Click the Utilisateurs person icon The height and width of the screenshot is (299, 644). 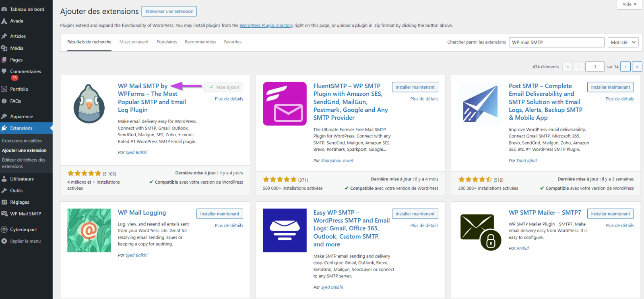pyautogui.click(x=4, y=179)
